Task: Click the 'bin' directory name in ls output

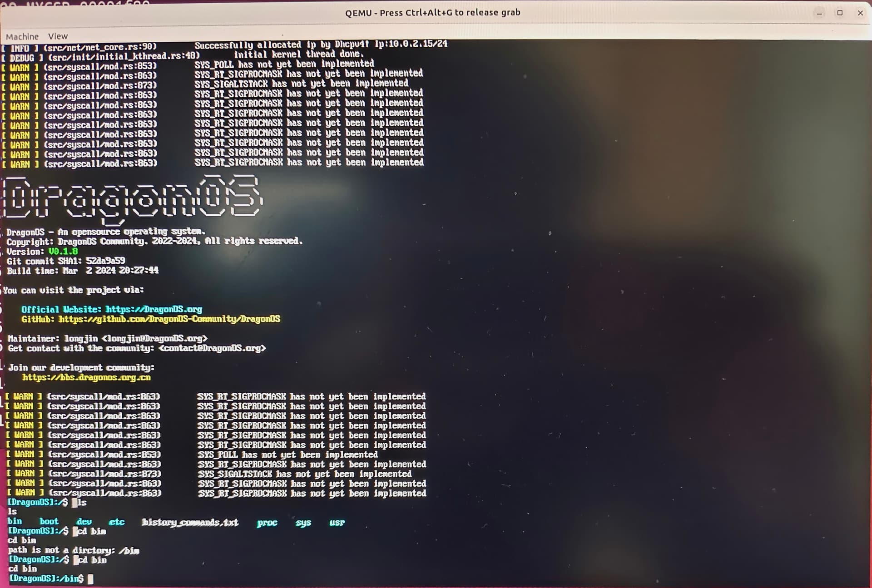Action: point(15,521)
